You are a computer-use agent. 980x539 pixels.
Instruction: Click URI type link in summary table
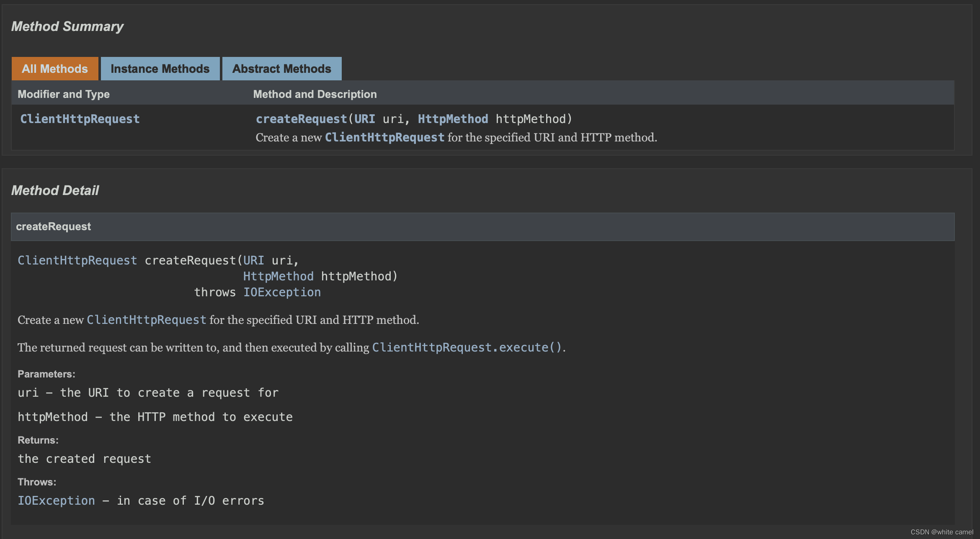click(364, 119)
